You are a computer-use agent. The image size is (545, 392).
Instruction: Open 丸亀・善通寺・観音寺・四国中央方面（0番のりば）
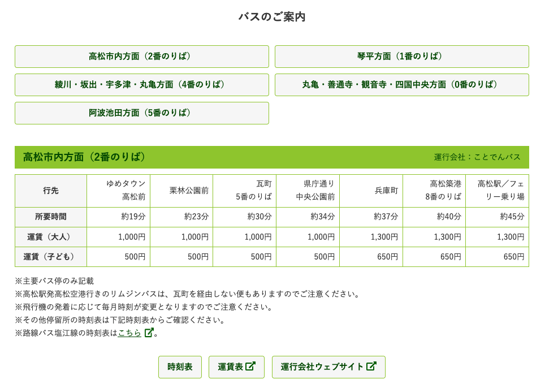(402, 84)
